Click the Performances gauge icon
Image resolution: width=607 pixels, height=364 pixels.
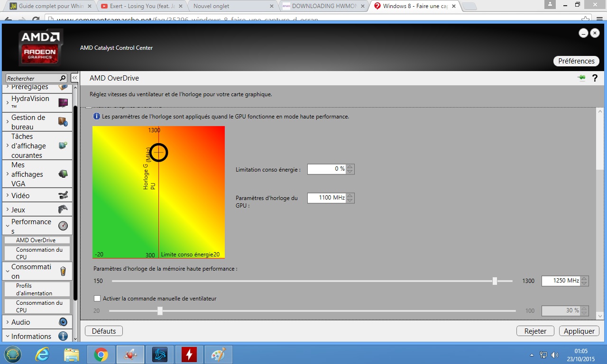[63, 226]
